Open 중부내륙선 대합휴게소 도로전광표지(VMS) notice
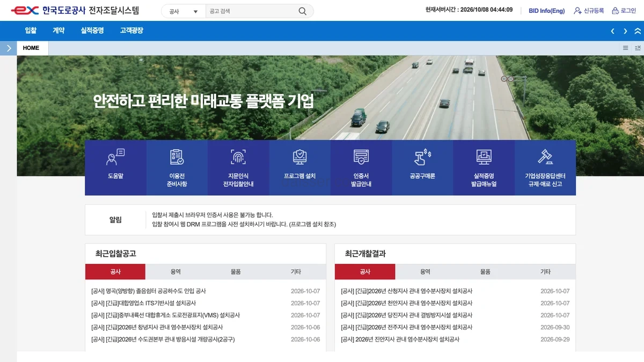This screenshot has height=362, width=644. 165,315
